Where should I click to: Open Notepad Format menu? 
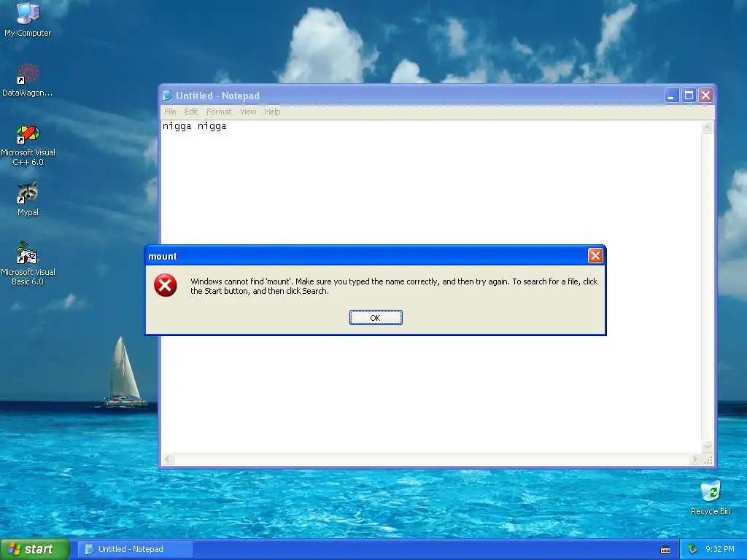pyautogui.click(x=219, y=112)
